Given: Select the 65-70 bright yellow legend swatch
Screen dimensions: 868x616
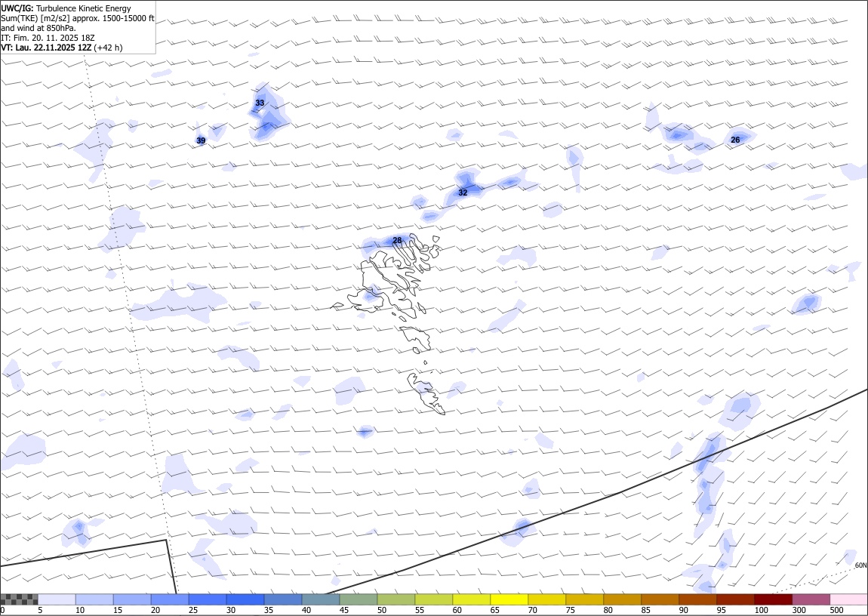Looking at the screenshot, I should click(509, 599).
